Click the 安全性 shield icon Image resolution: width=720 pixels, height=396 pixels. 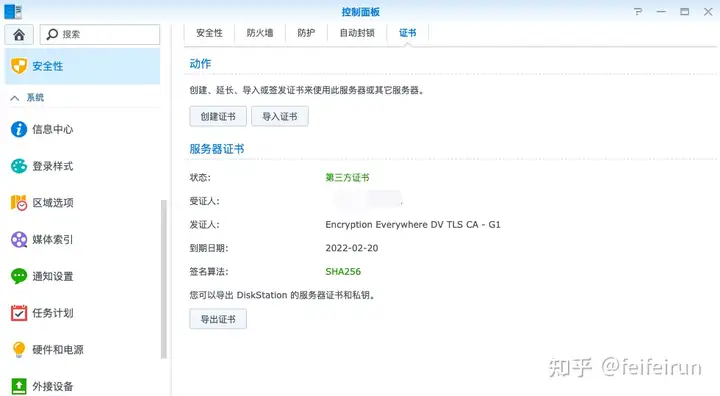[19, 66]
